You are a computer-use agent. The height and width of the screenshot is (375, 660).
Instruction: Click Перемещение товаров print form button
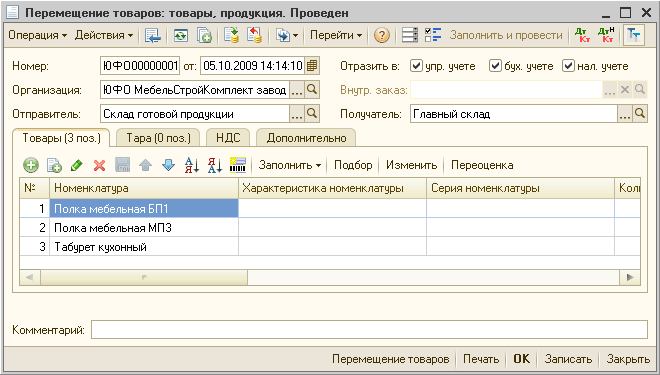[391, 359]
